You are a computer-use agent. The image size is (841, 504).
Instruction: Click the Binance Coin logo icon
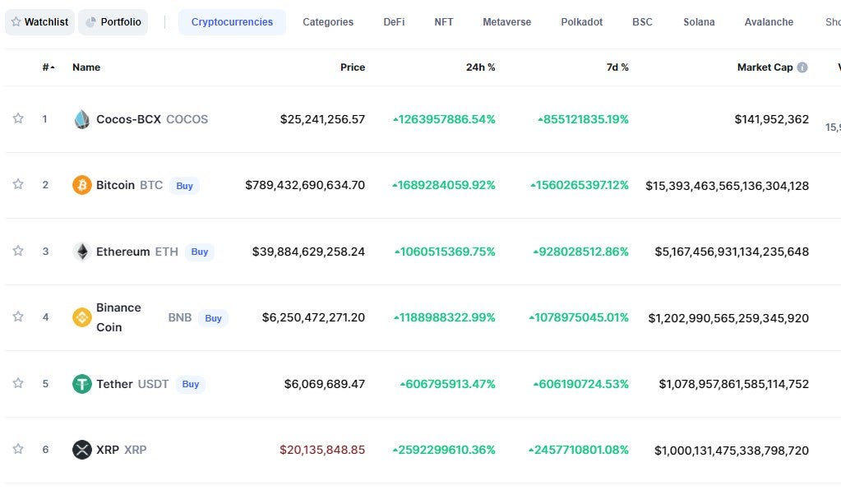[82, 317]
